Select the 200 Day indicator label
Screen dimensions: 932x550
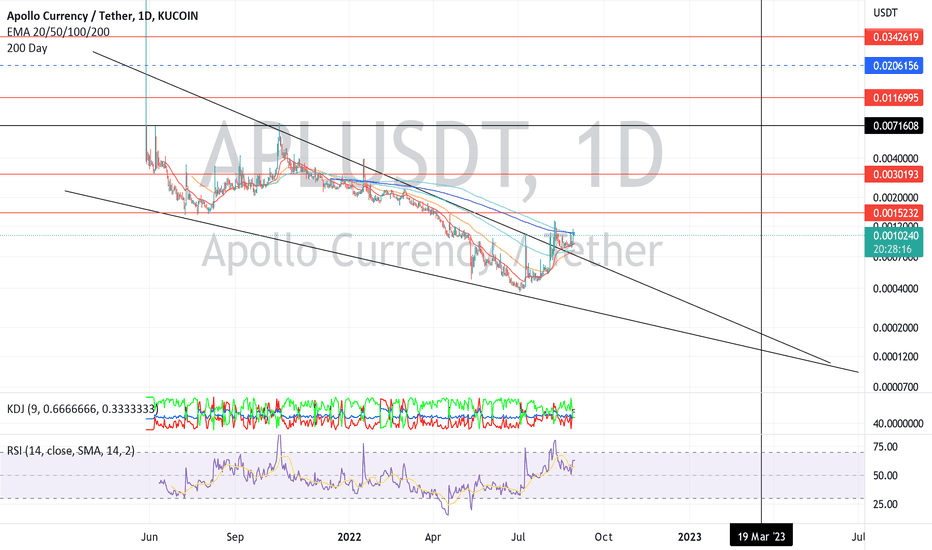tap(27, 48)
